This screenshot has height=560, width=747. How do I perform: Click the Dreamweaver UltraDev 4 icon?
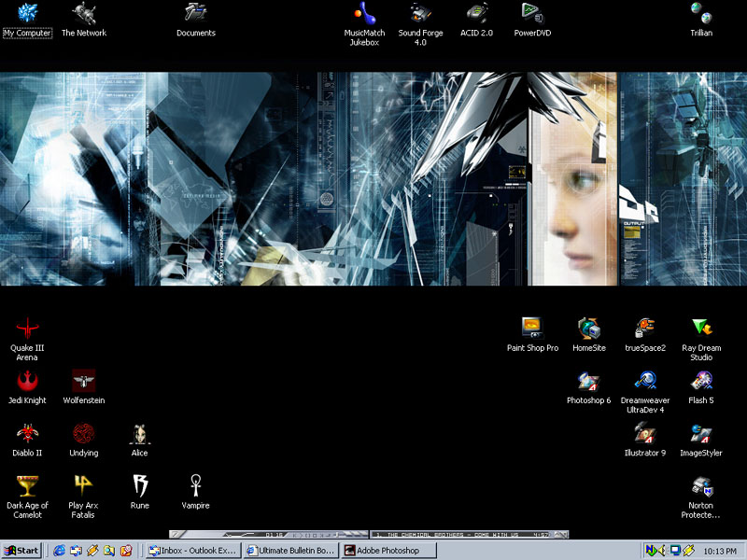(x=645, y=392)
